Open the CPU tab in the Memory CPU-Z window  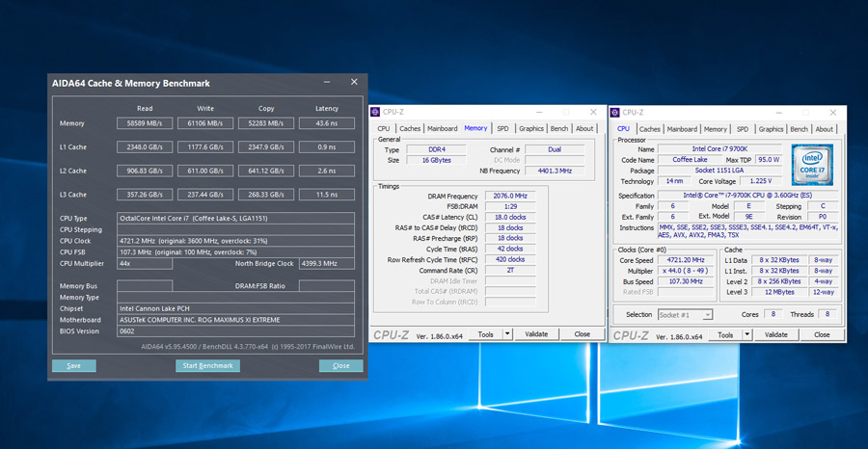click(x=384, y=128)
